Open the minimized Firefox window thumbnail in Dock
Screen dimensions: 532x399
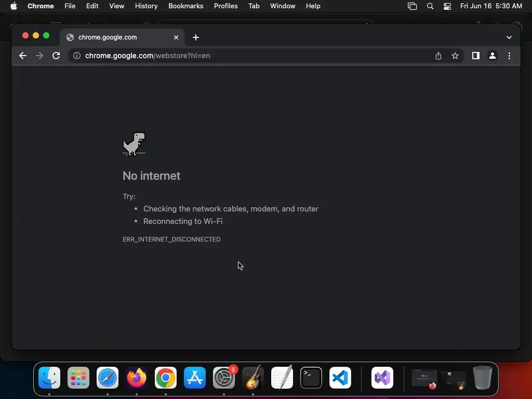click(424, 379)
